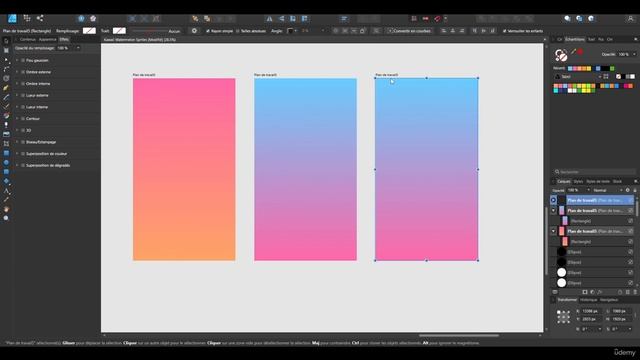Click the Remplissage fill swatch
The image size is (640, 360).
[x=89, y=31]
